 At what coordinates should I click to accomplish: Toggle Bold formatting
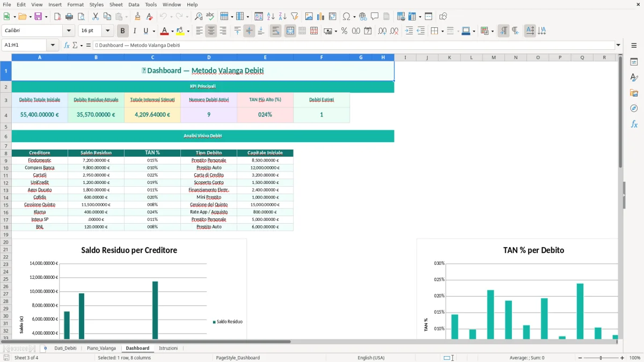[123, 31]
